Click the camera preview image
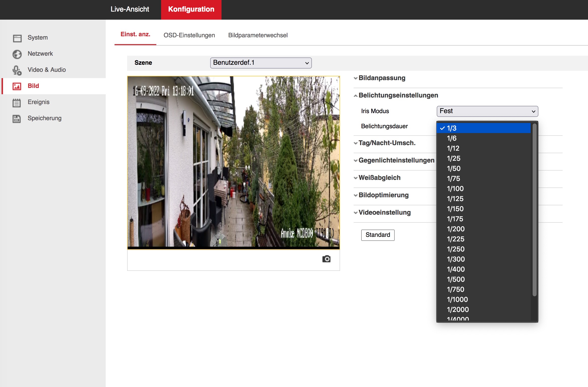This screenshot has height=387, width=588. (x=233, y=162)
